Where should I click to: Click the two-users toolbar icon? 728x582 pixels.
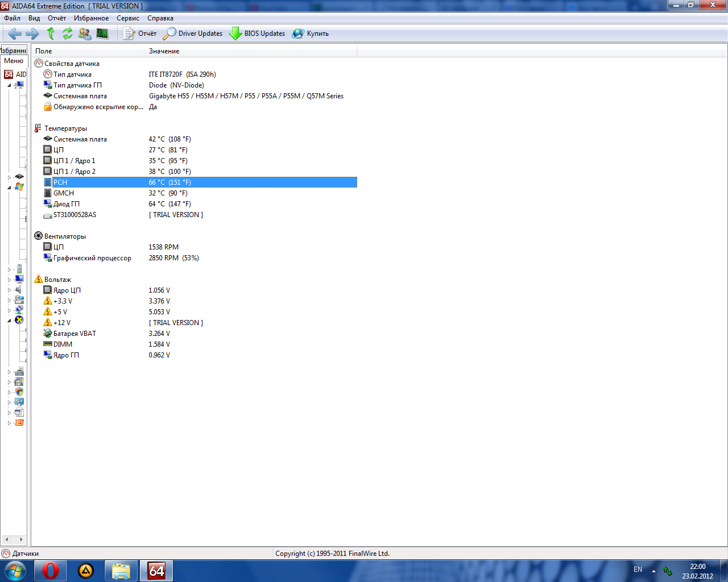click(x=85, y=34)
